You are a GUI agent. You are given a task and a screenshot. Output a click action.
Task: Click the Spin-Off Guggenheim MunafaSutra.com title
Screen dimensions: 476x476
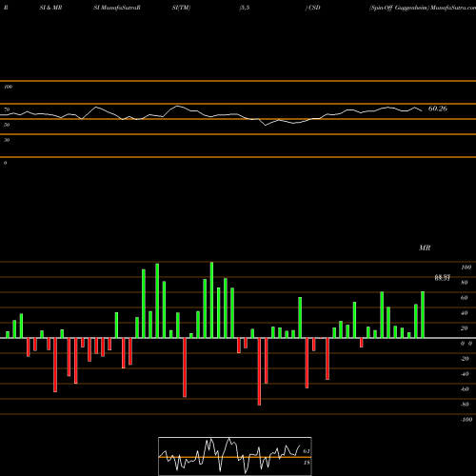(x=423, y=8)
